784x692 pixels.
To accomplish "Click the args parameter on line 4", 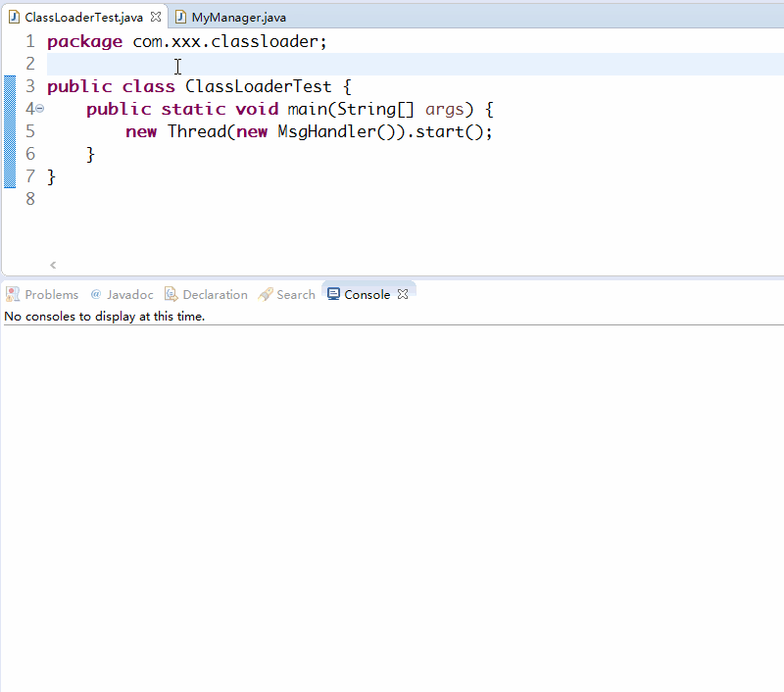I will (x=445, y=111).
